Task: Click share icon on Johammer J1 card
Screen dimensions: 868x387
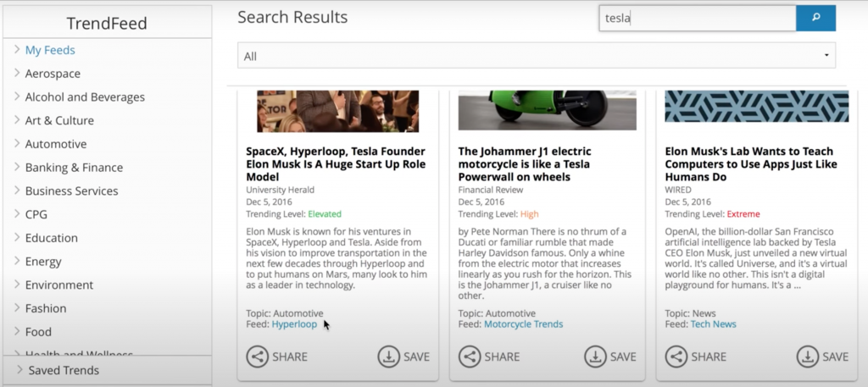Action: tap(469, 357)
